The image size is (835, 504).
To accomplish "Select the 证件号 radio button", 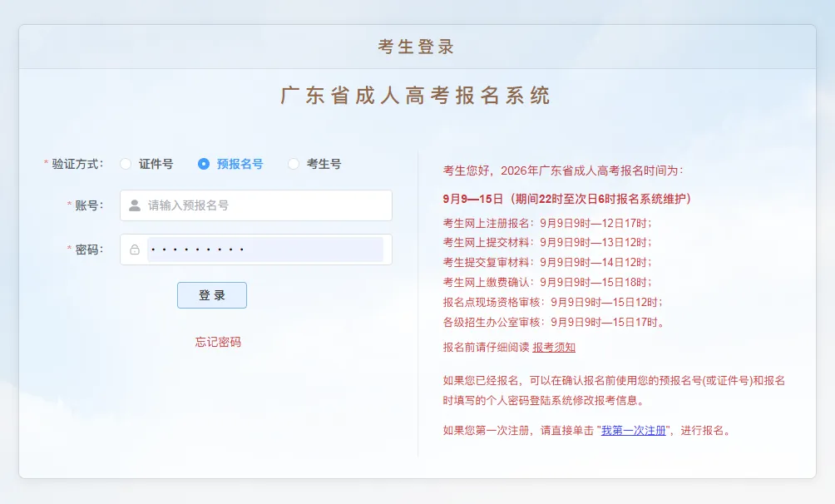I will (x=126, y=164).
